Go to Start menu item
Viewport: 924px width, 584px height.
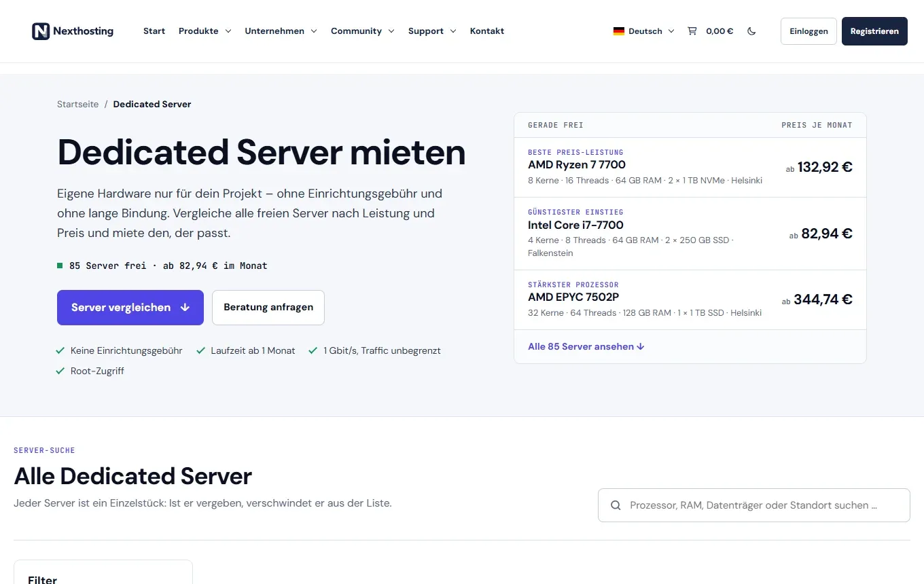[x=154, y=31]
